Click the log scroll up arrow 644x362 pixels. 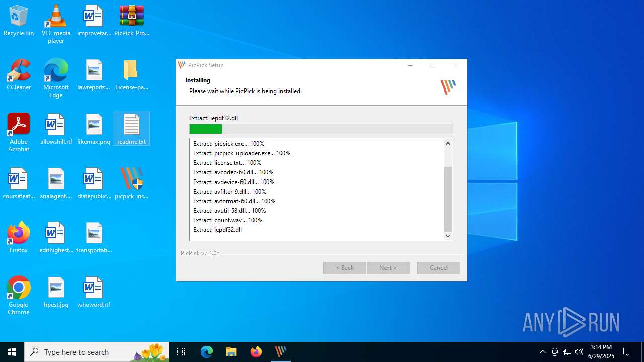tap(448, 143)
